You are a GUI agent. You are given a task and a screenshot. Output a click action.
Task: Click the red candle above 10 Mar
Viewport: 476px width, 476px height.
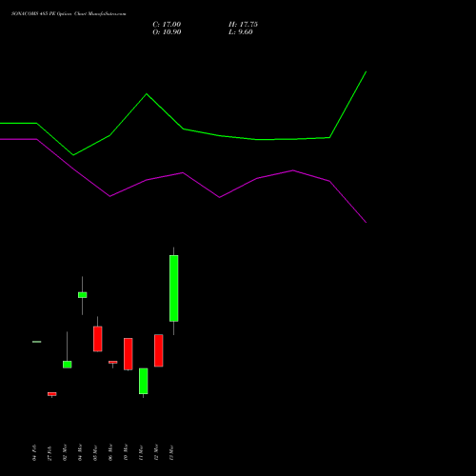pyautogui.click(x=129, y=354)
